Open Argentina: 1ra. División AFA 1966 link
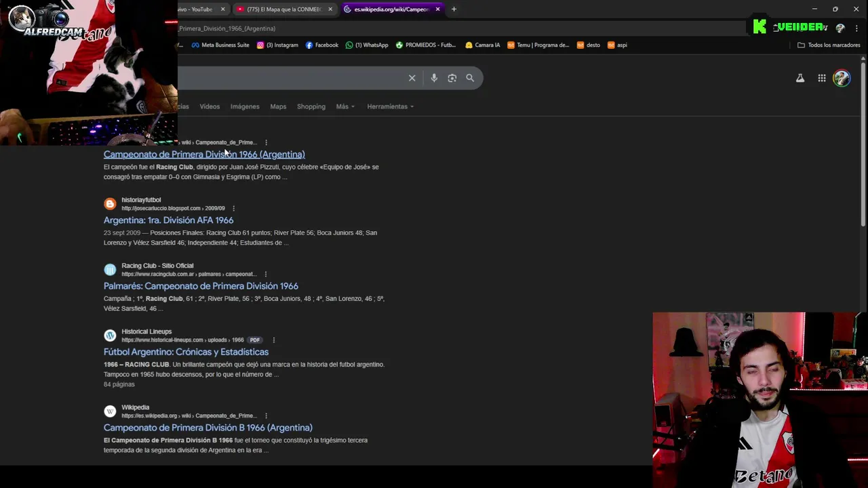The width and height of the screenshot is (868, 488). [x=168, y=220]
